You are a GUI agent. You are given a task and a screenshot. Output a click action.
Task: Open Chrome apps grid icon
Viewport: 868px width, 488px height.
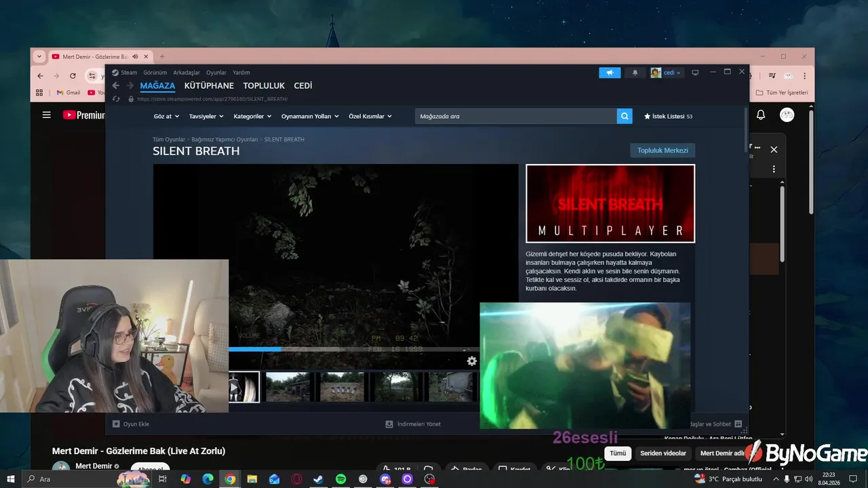click(x=39, y=93)
